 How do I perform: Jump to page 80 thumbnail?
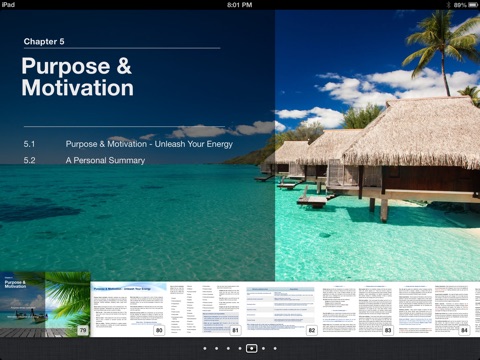[x=128, y=309]
